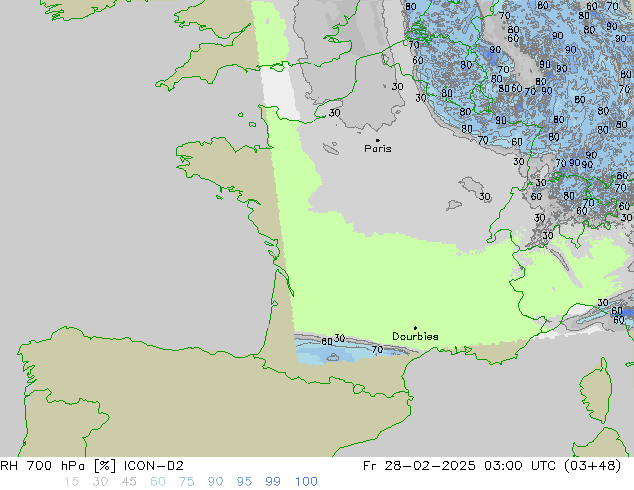The image size is (634, 490).
Task: Click the Dourbies location label
Action: click(x=415, y=336)
